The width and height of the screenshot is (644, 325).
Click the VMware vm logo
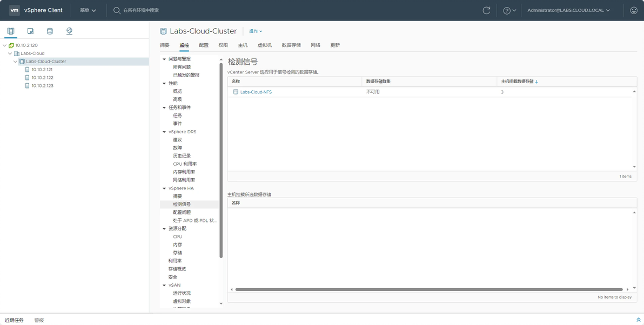click(x=15, y=10)
